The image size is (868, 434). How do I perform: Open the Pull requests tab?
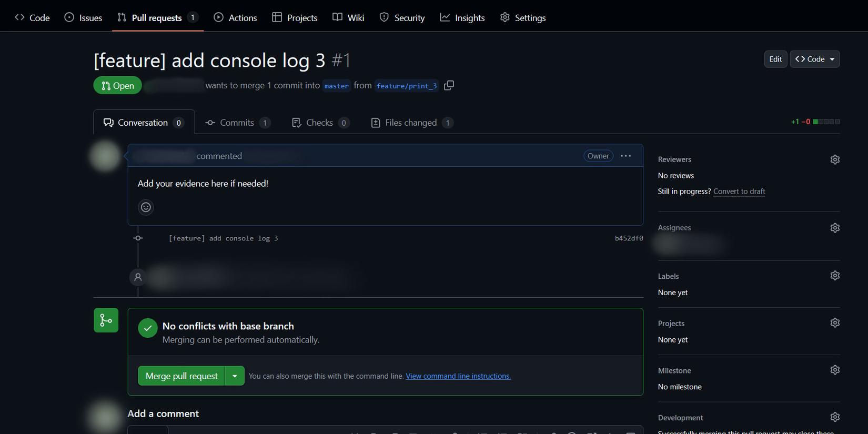pos(158,17)
